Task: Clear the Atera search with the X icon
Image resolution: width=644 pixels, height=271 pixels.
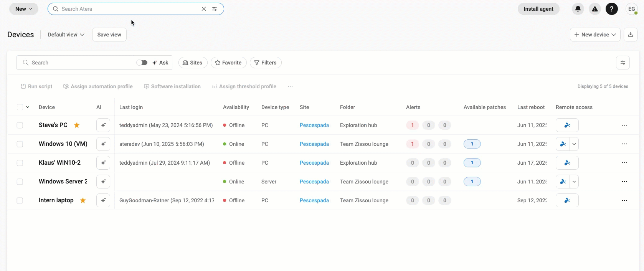Action: pyautogui.click(x=204, y=9)
